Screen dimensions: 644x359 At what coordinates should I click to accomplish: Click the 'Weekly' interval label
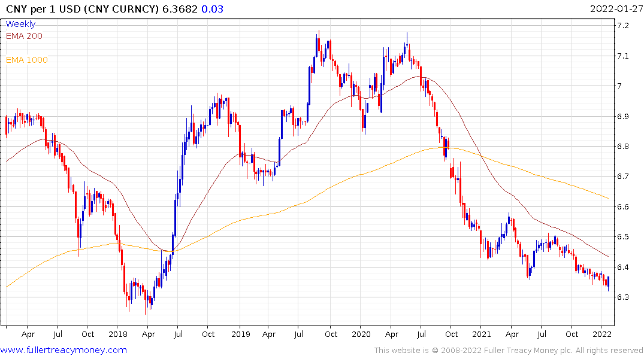tap(20, 24)
